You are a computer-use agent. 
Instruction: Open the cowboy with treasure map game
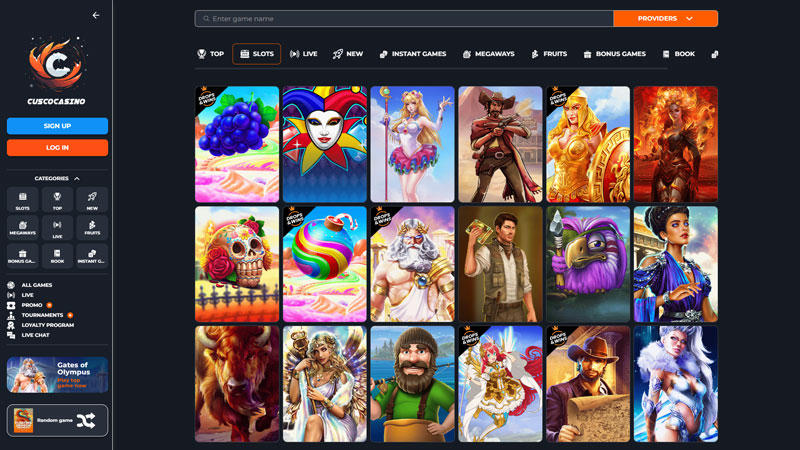coord(588,384)
